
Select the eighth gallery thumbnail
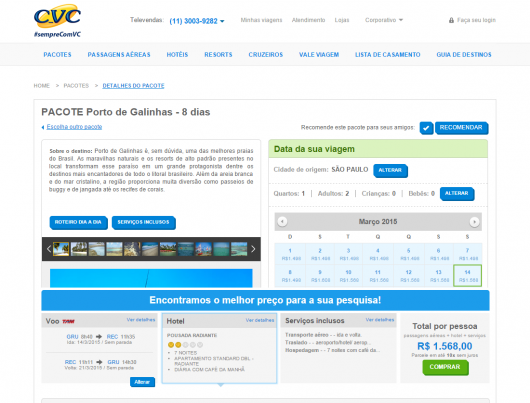click(x=186, y=249)
